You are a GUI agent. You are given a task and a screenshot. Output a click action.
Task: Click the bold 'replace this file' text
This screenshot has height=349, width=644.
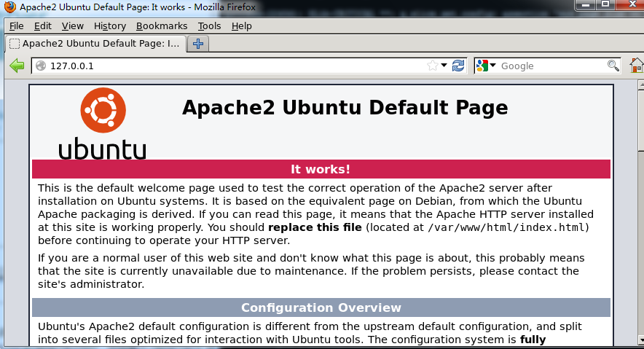coord(315,227)
